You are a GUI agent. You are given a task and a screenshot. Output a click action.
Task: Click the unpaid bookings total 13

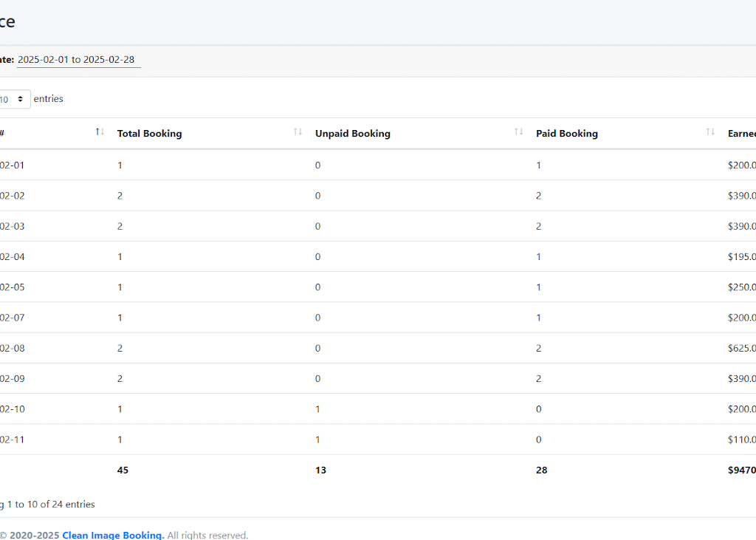pyautogui.click(x=320, y=470)
